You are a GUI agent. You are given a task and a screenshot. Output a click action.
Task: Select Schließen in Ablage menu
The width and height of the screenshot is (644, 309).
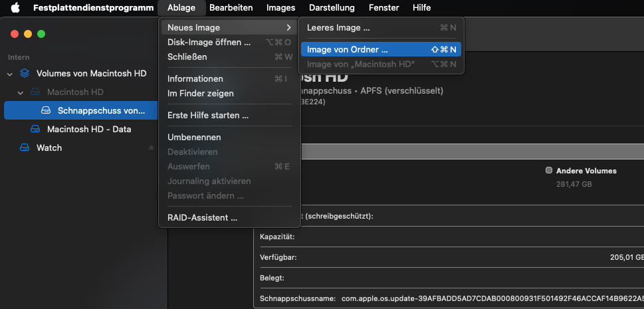coord(229,56)
